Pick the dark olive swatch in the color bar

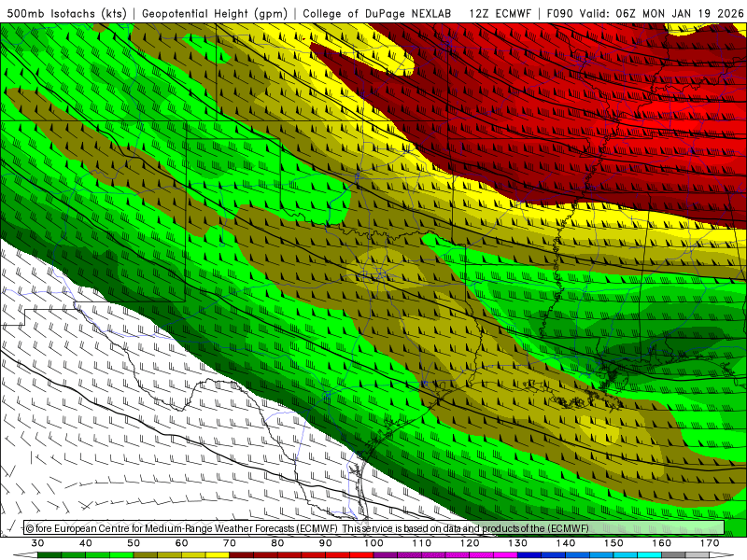click(x=146, y=555)
